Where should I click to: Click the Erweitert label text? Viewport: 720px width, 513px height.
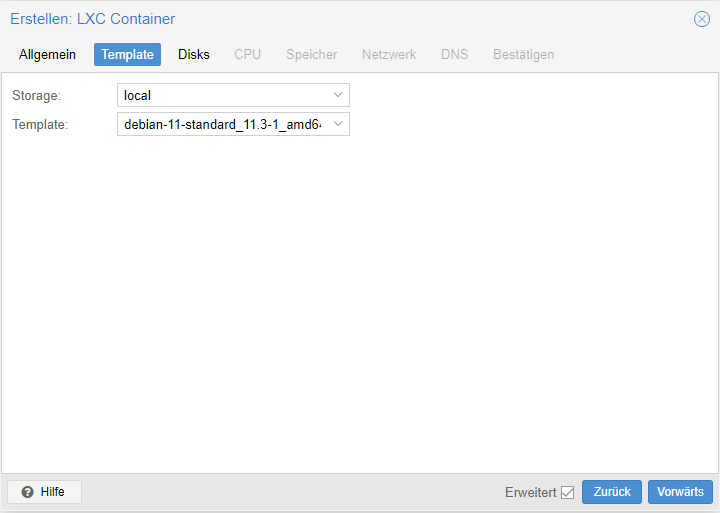(x=530, y=492)
